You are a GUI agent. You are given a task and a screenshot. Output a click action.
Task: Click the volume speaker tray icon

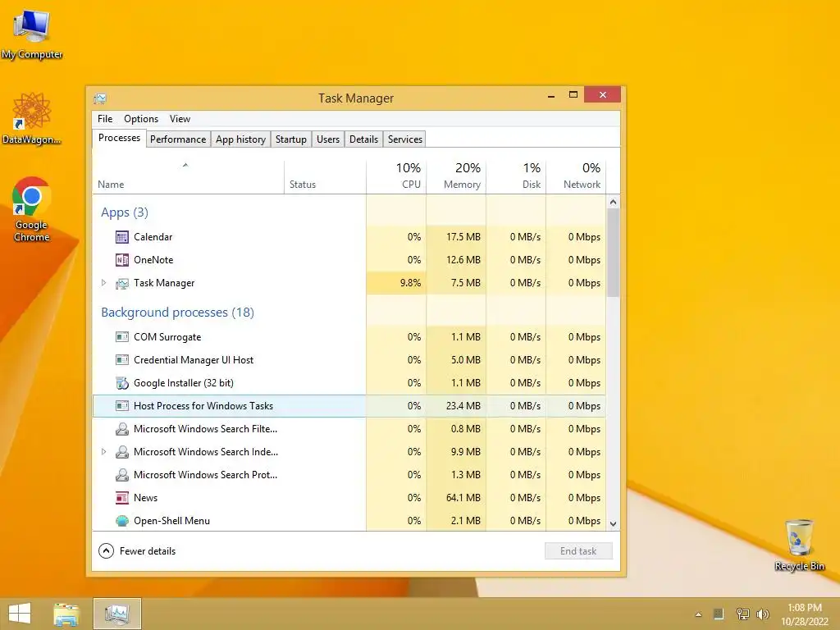(763, 614)
